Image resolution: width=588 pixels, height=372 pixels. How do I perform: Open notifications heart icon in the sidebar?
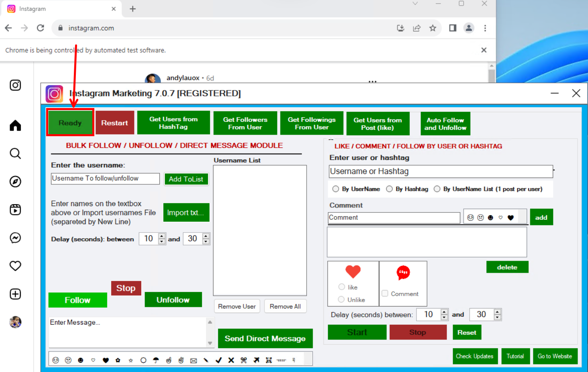15,266
